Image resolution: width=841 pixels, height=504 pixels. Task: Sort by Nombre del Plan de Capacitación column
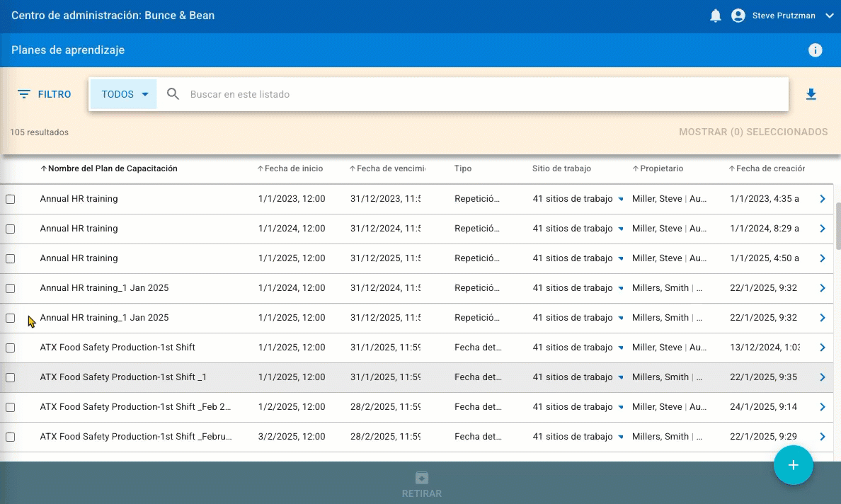[109, 168]
